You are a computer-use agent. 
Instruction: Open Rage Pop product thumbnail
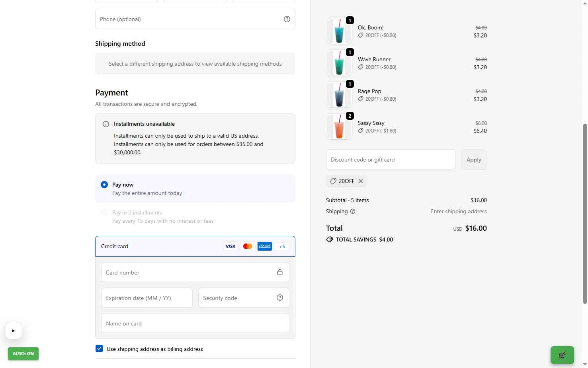coord(339,95)
